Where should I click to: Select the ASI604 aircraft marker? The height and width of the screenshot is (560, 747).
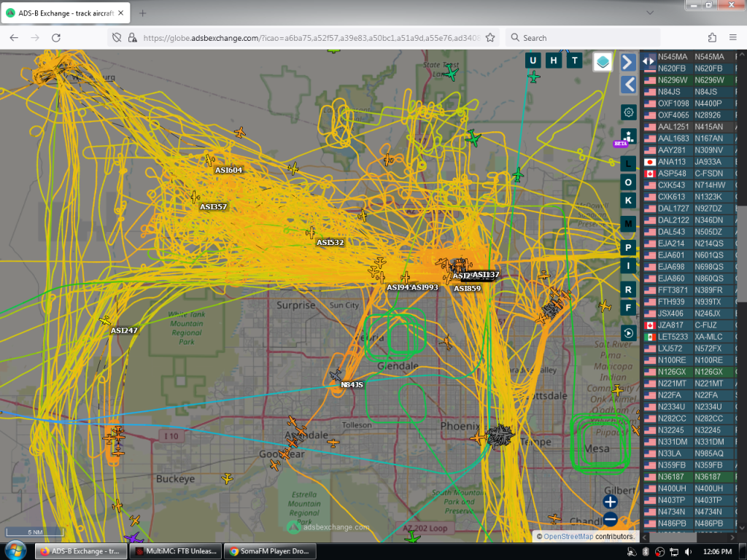click(x=209, y=160)
